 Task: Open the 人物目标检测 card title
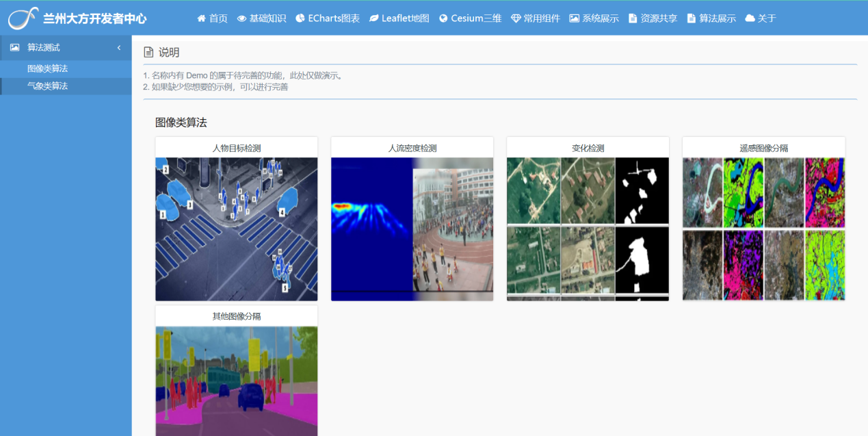point(237,148)
